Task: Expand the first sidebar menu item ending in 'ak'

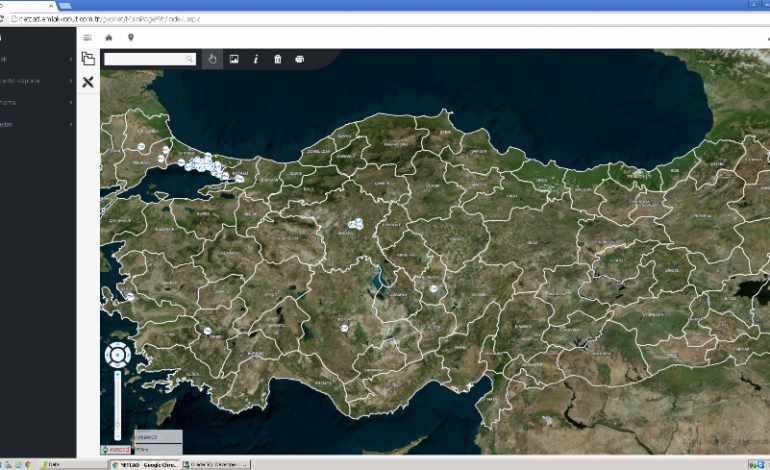Action: (x=37, y=59)
